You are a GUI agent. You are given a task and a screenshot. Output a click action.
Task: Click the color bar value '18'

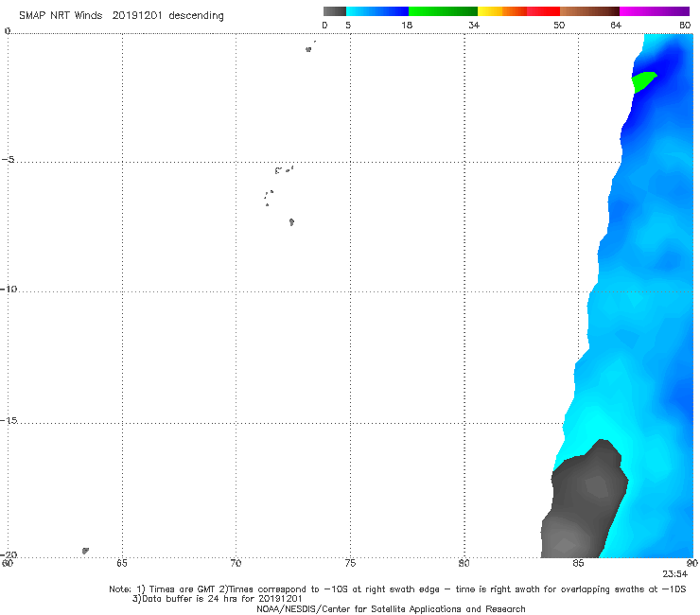tap(407, 25)
